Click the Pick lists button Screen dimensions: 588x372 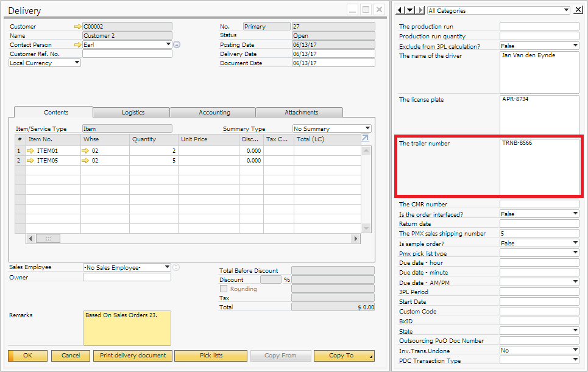(x=211, y=356)
